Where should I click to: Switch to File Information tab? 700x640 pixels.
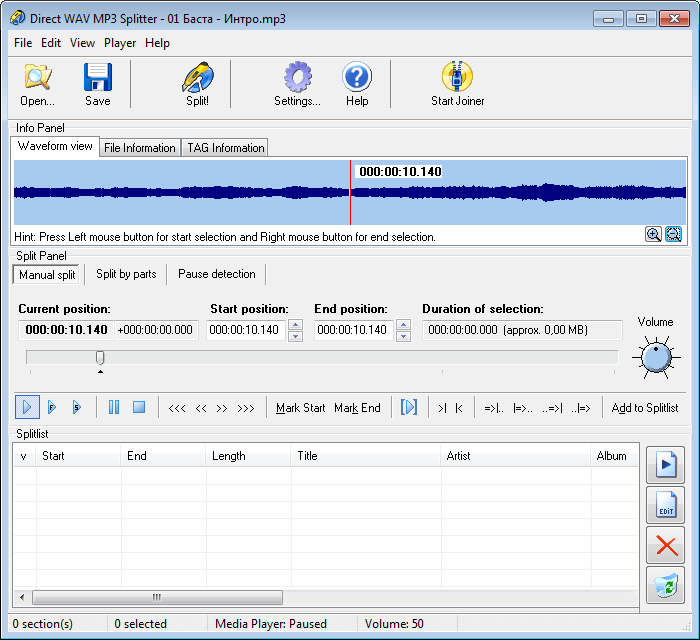coord(140,148)
